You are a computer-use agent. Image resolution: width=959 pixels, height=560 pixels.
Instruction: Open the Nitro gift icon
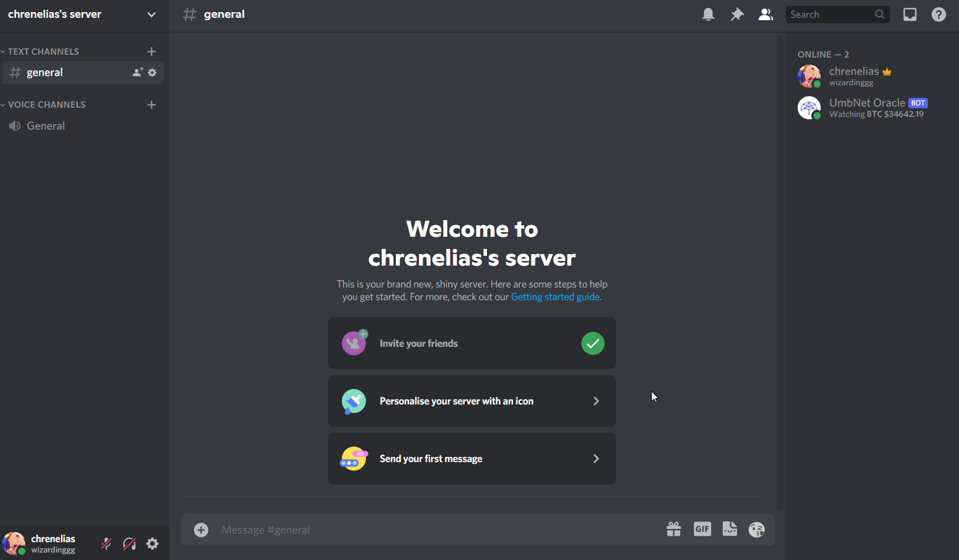[x=674, y=529]
